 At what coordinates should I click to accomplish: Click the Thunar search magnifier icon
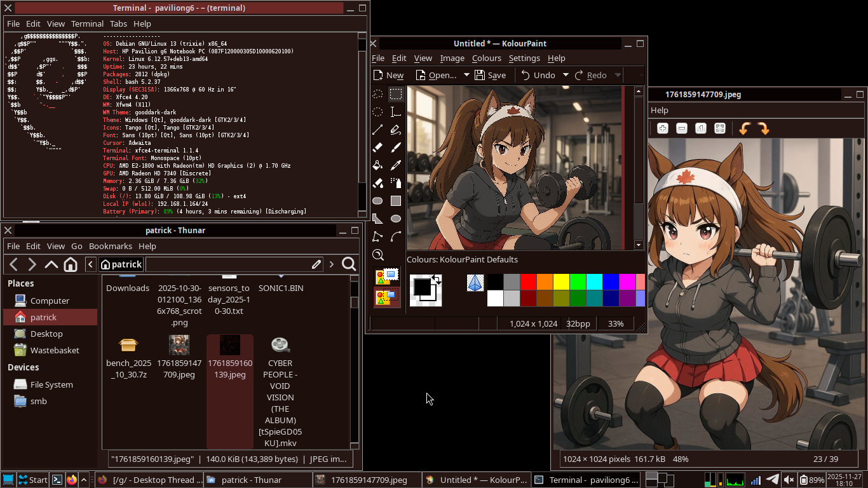[349, 264]
